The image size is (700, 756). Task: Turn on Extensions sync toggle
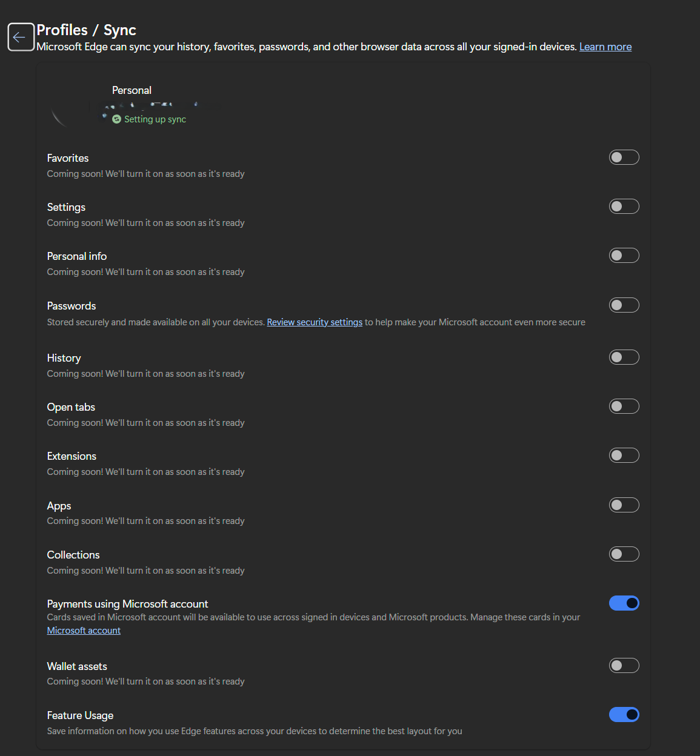(x=624, y=456)
